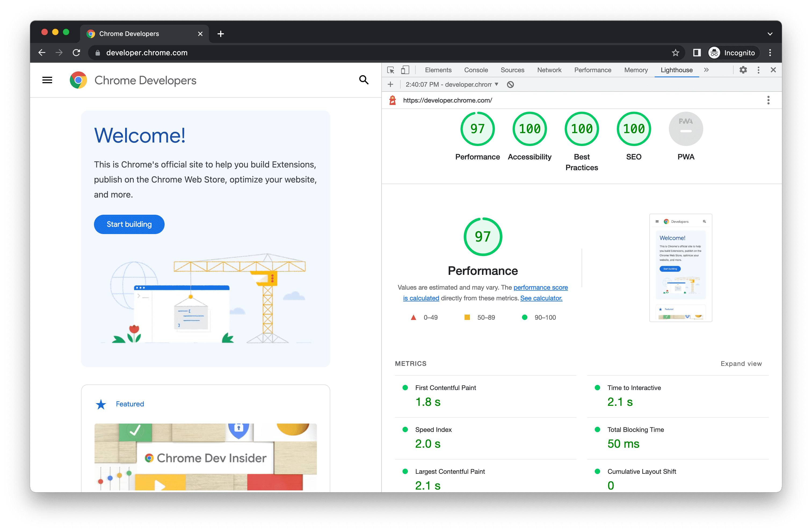Switch to the Performance panel tab
The image size is (812, 532).
point(592,70)
